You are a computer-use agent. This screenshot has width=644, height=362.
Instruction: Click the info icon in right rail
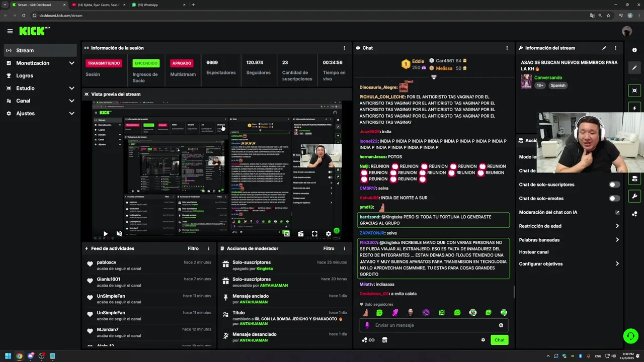tap(634, 50)
